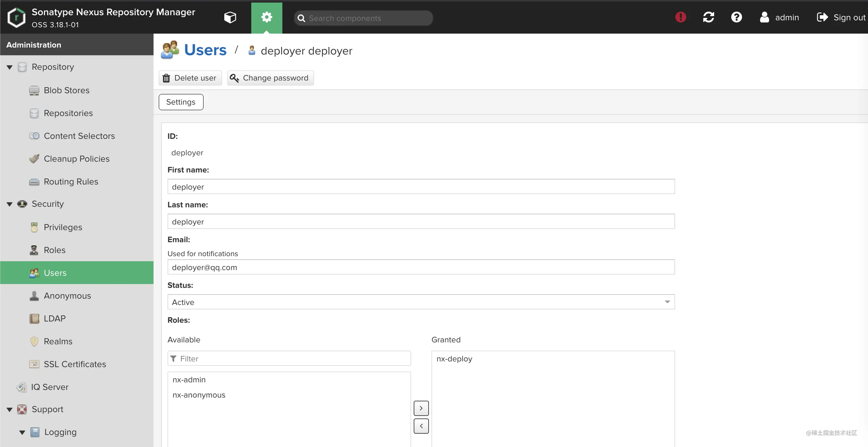868x447 pixels.
Task: Click the Nexus hexagon logo
Action: point(16,17)
